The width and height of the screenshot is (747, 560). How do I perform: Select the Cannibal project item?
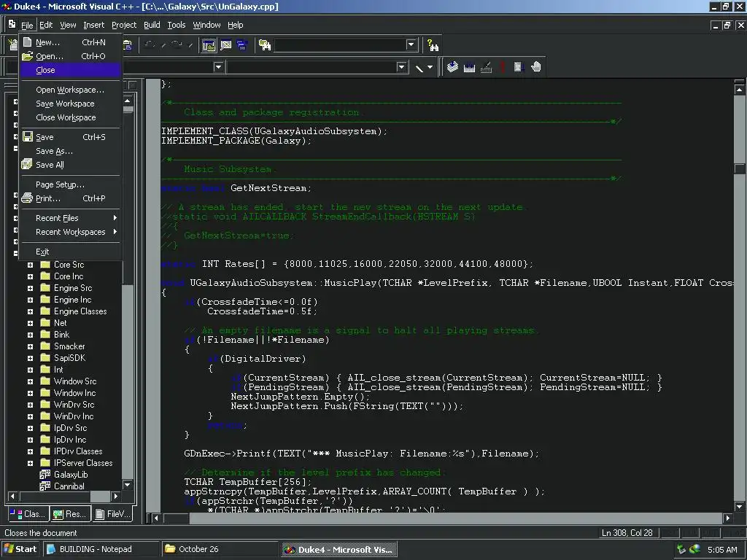coord(69,486)
